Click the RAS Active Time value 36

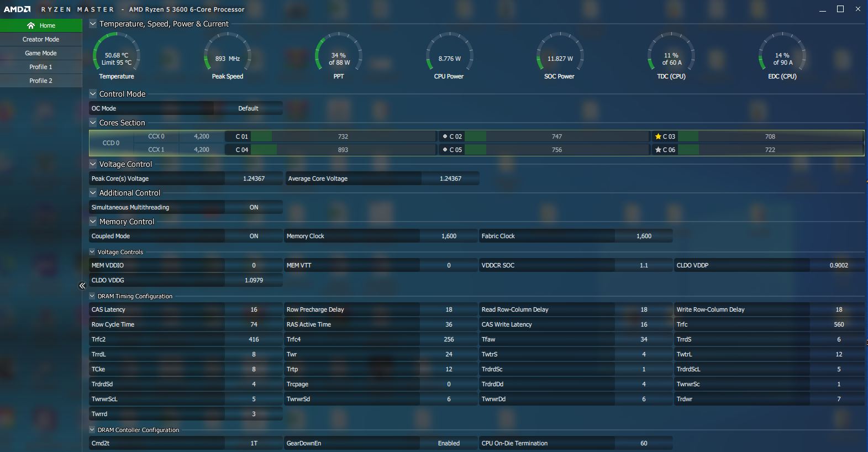(x=449, y=324)
